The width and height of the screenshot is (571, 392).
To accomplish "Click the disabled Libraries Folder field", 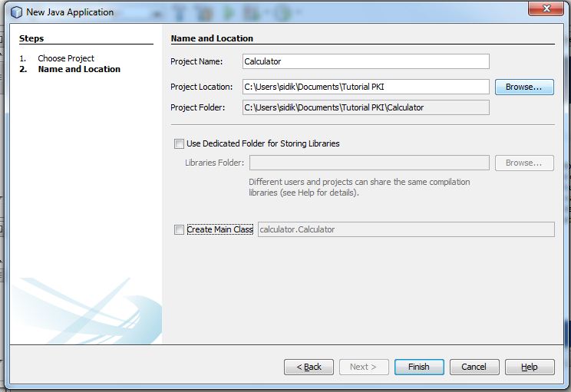I will click(369, 163).
